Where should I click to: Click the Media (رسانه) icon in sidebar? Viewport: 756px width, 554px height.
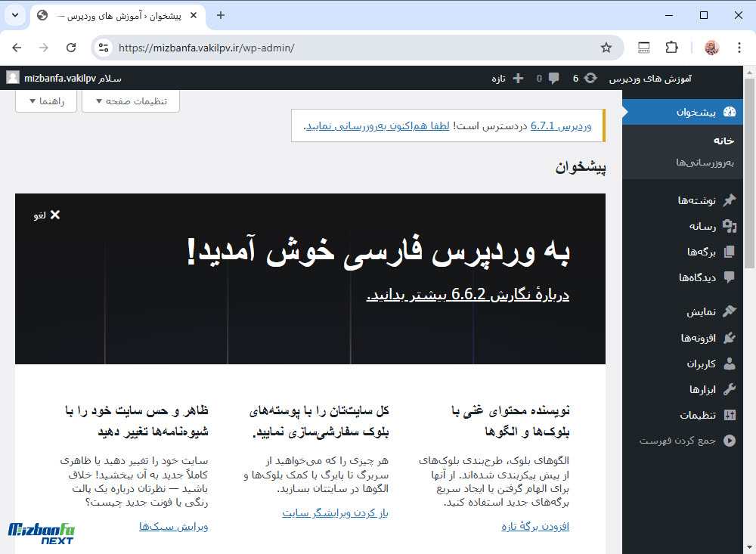[x=730, y=226]
